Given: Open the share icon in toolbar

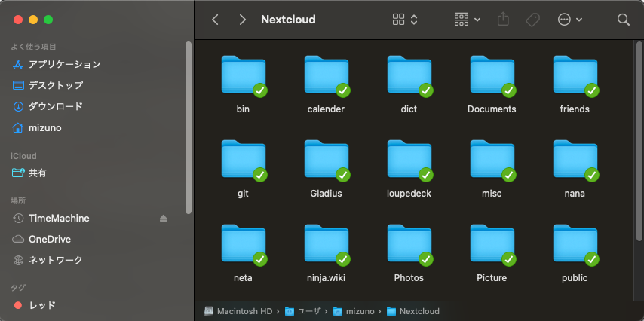Looking at the screenshot, I should pos(504,20).
